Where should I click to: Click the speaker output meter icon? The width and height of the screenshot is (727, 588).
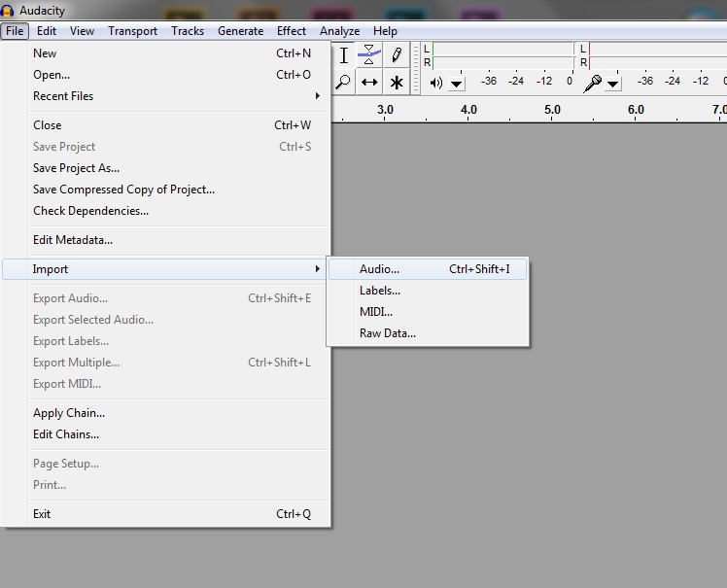(435, 83)
